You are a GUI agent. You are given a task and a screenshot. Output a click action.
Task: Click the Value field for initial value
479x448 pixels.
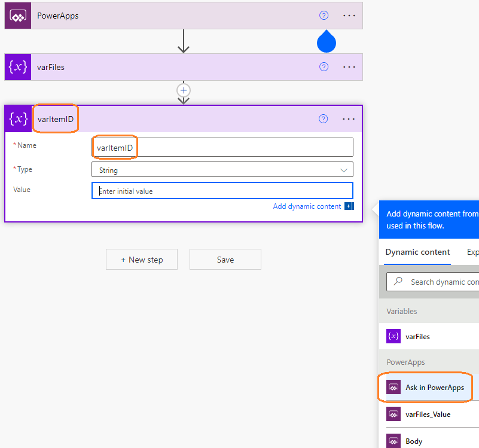click(222, 191)
